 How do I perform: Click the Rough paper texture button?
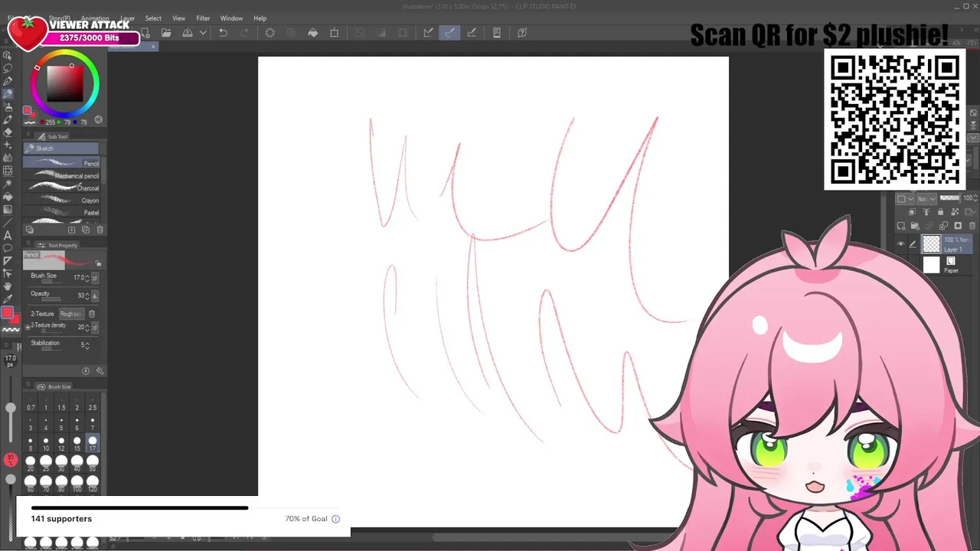pyautogui.click(x=70, y=314)
